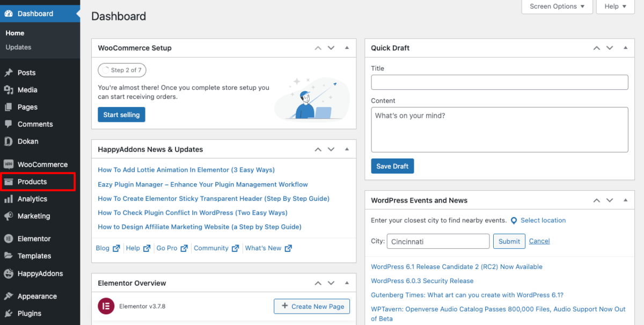Open the Lottie Animation tutorial link
Screen dimensions: 644x325
(186, 169)
